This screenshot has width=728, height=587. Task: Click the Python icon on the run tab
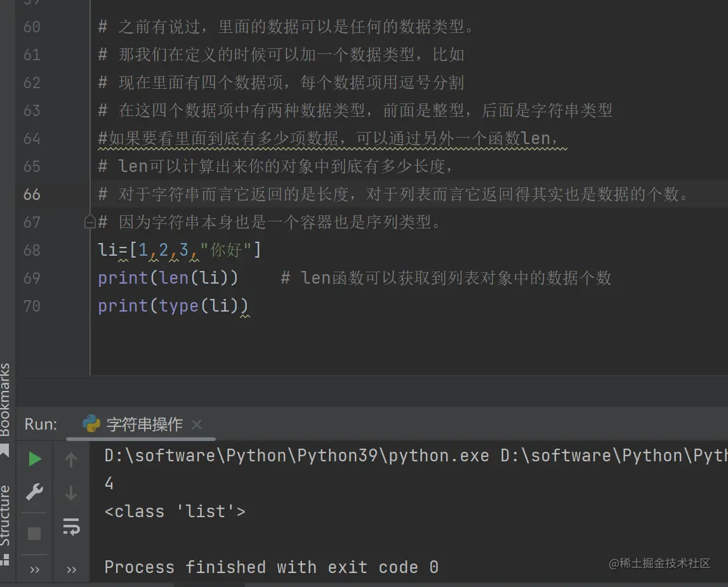click(x=91, y=424)
